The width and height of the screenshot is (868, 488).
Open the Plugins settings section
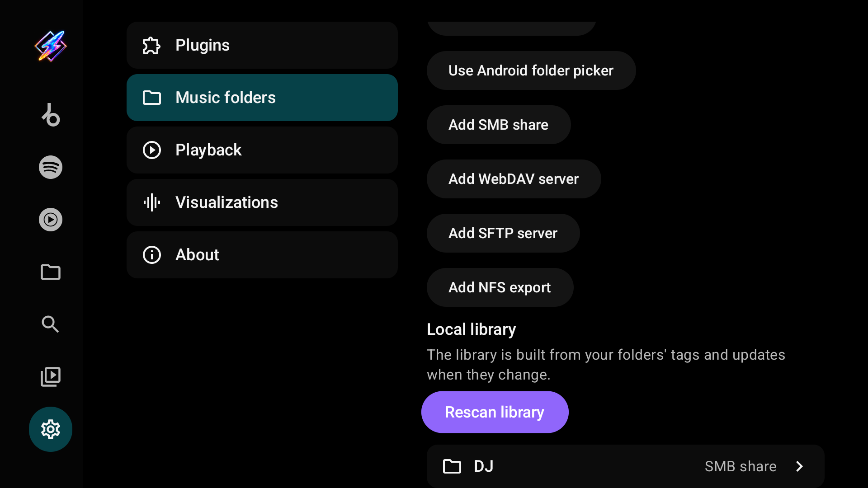262,45
